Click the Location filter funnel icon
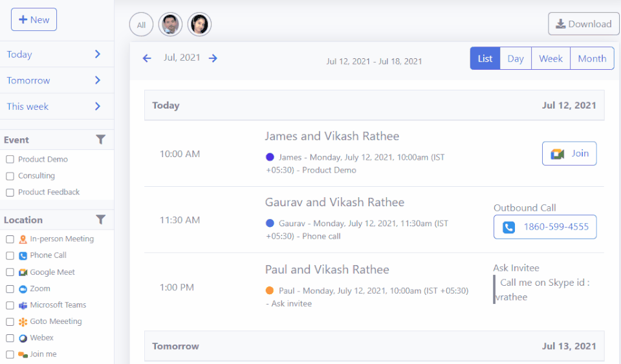 tap(100, 220)
